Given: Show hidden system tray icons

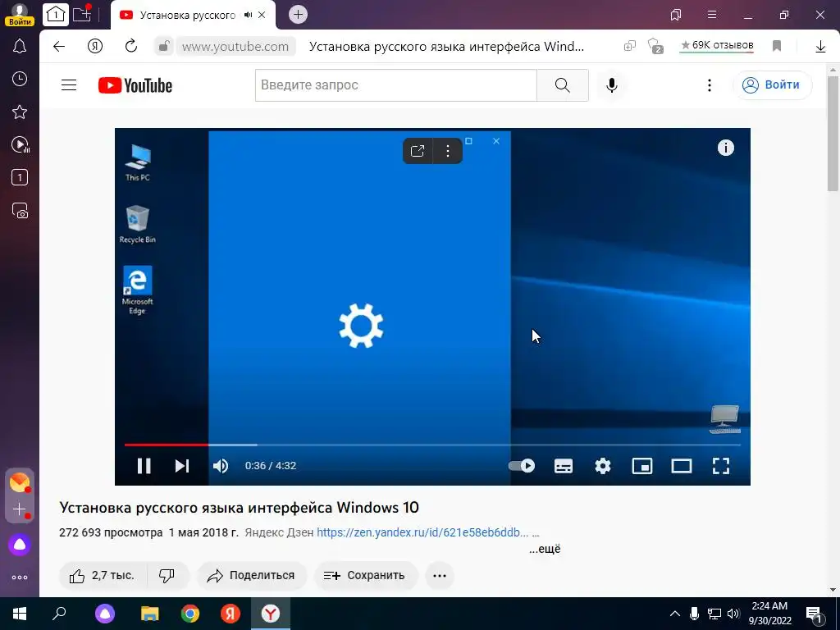Looking at the screenshot, I should click(675, 614).
